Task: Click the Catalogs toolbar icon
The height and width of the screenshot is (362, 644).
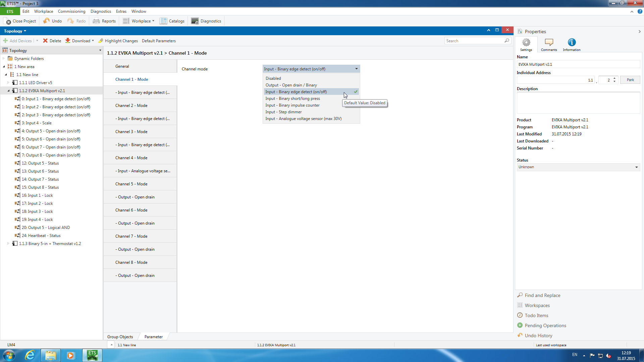Action: pos(163,21)
